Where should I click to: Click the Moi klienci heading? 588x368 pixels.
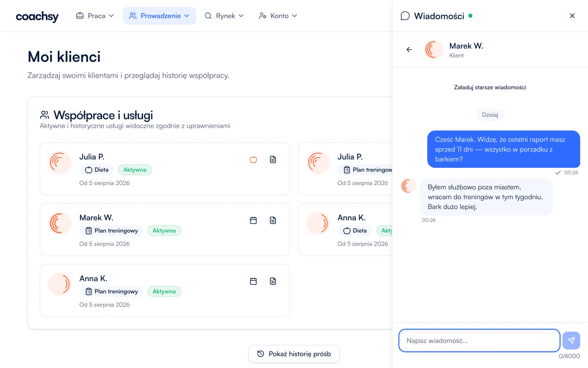tap(64, 57)
